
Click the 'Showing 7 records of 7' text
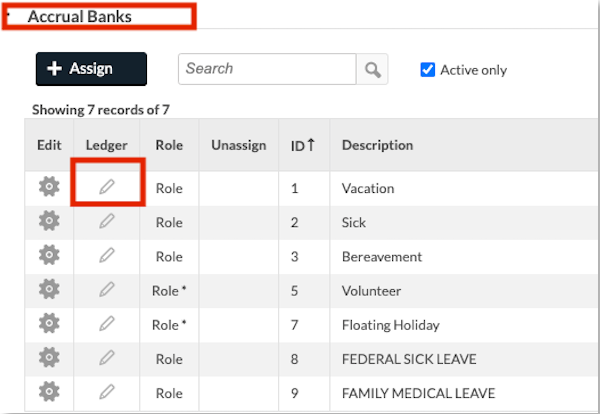tap(101, 110)
